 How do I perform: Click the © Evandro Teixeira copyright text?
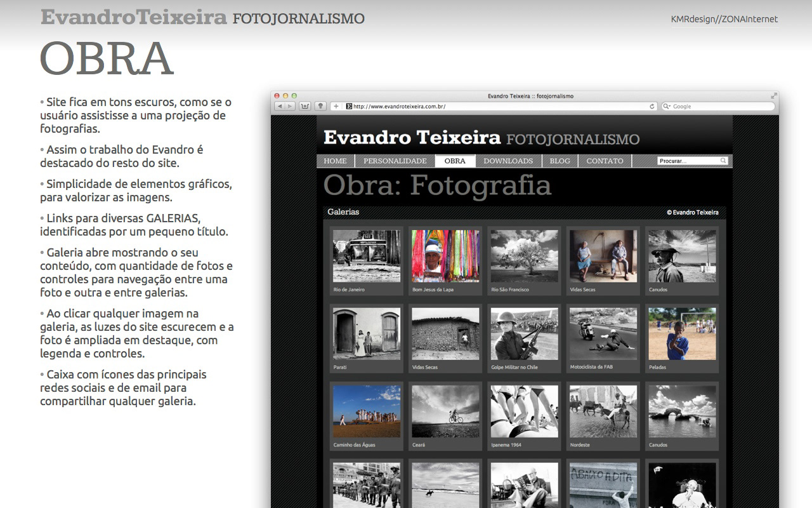[693, 212]
